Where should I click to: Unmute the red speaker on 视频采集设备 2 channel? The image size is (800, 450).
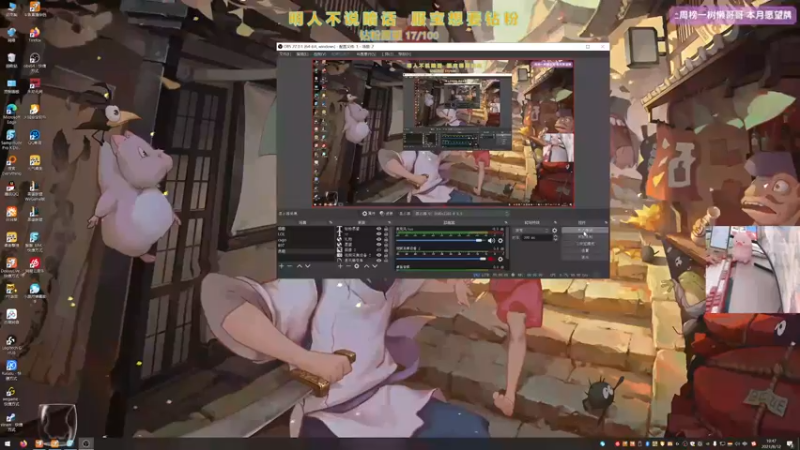(491, 259)
